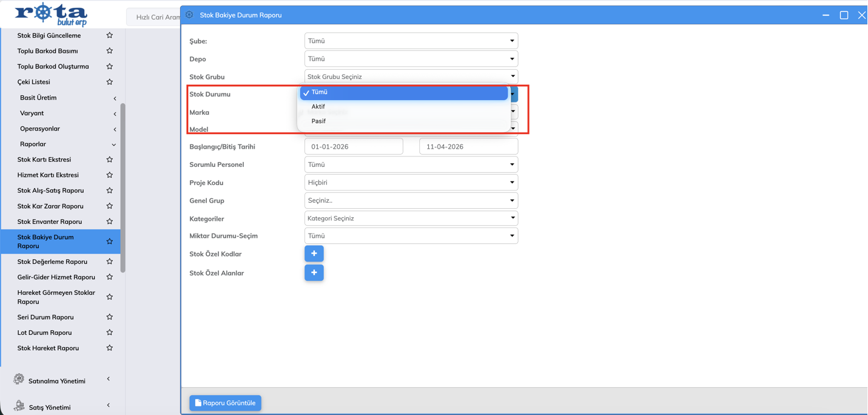Open Stok Hareket Raporu from sidebar

pyautogui.click(x=48, y=348)
